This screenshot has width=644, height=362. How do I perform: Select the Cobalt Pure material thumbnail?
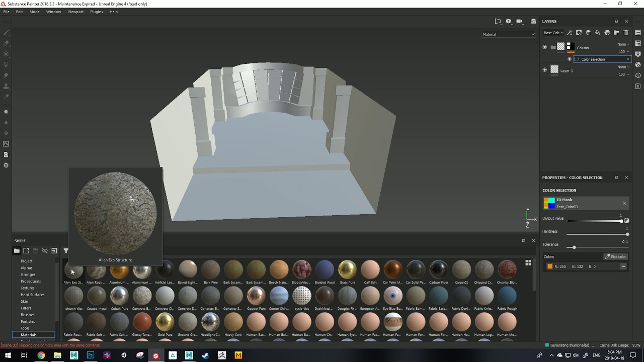coord(119,296)
